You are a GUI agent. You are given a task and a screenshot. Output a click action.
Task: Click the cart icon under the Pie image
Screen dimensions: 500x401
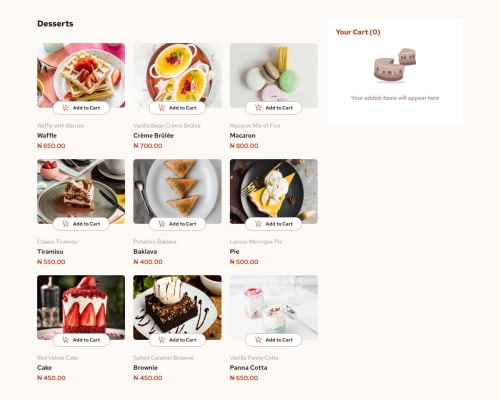(x=258, y=224)
